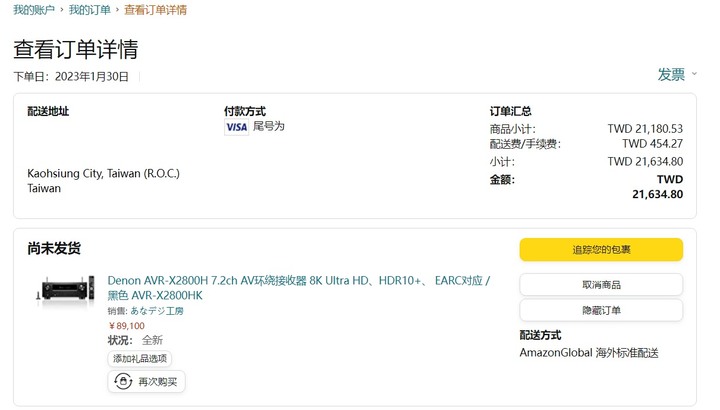
Task: Click the 再次购买 button
Action: 146,382
